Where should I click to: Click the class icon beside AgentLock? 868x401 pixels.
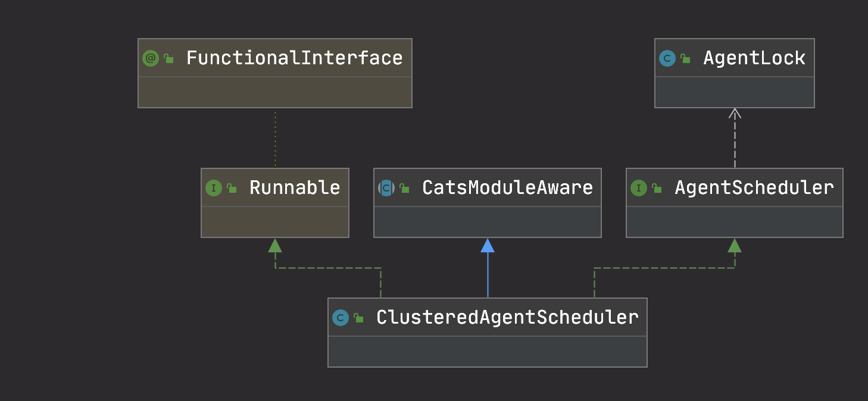[667, 58]
